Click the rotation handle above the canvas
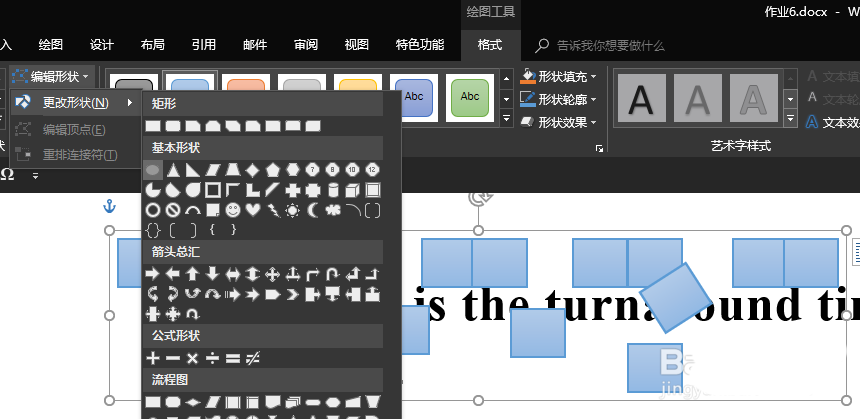860x419 pixels. tap(478, 199)
